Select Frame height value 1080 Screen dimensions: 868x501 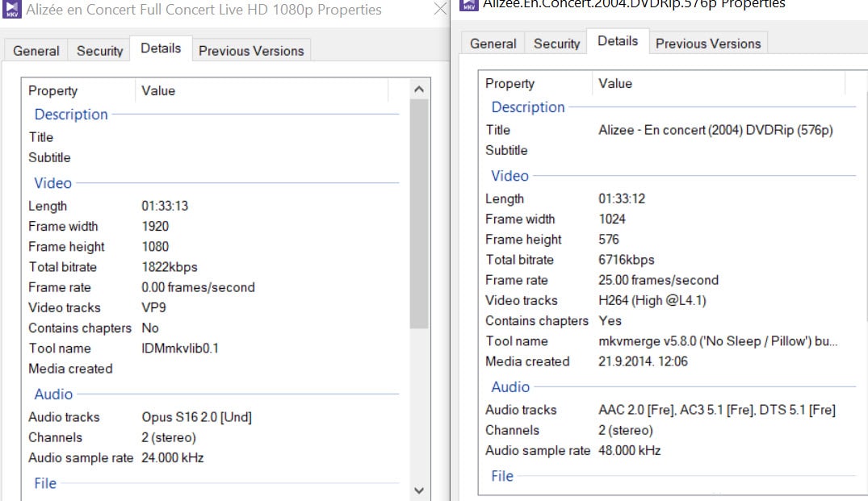[x=155, y=247]
